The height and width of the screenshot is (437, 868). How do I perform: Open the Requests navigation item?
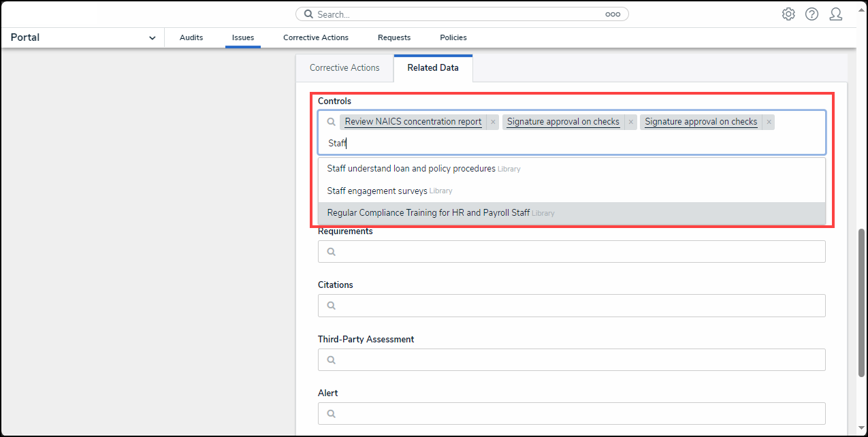[394, 37]
